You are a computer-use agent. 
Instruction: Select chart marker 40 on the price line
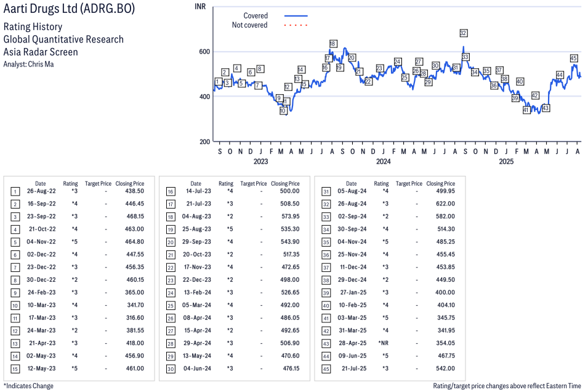(x=520, y=81)
